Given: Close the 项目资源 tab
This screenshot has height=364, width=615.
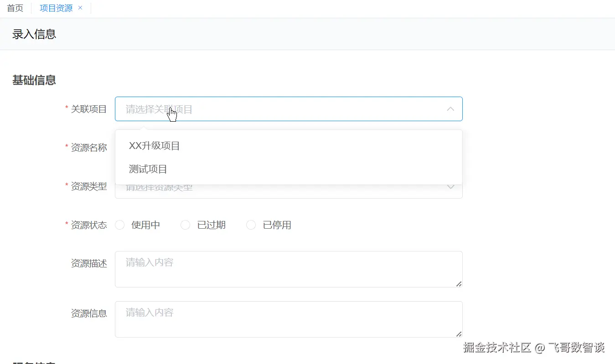Looking at the screenshot, I should click(80, 8).
